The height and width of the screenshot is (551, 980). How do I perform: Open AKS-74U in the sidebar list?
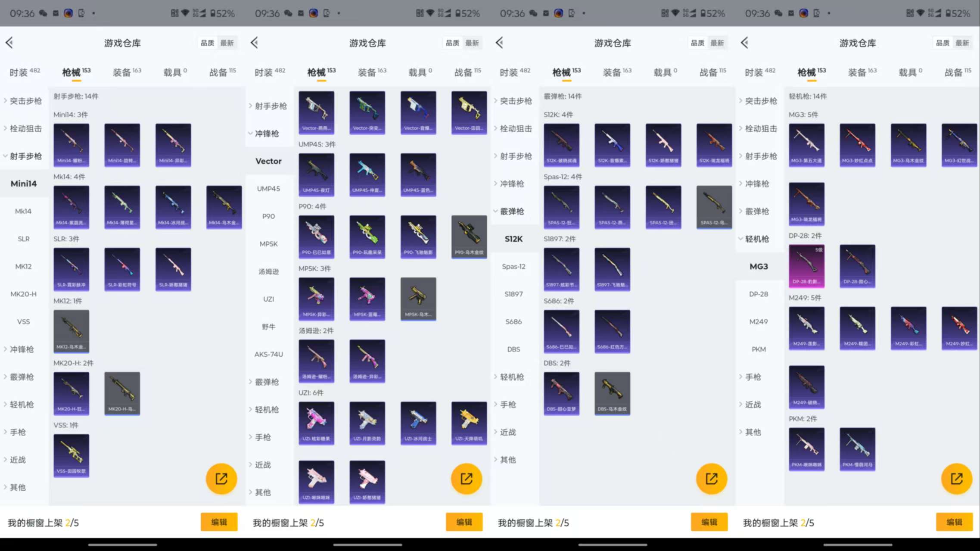point(268,354)
